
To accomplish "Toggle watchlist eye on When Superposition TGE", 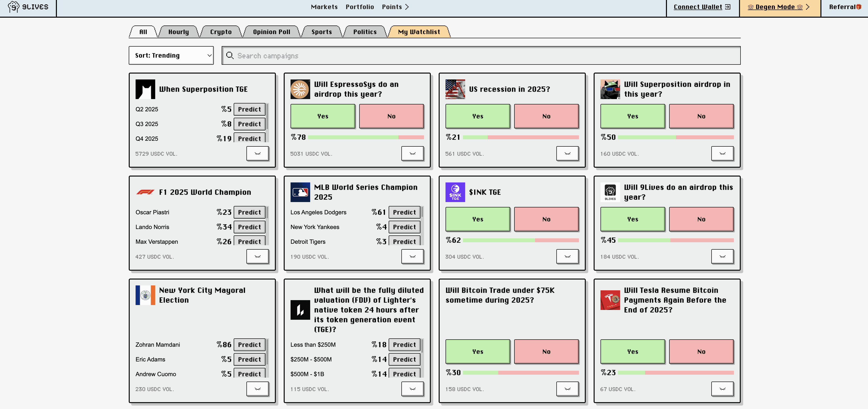I will [257, 154].
